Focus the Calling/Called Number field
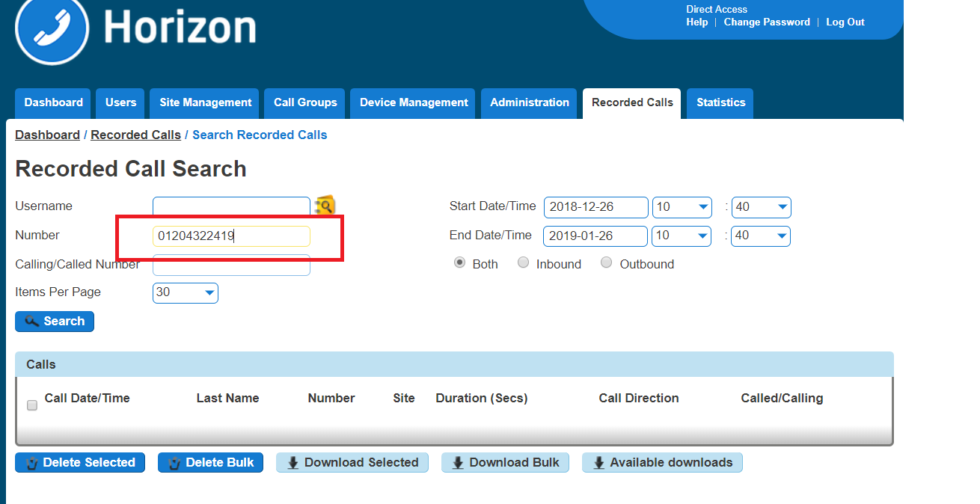Viewport: 980px width, 504px height. (231, 265)
